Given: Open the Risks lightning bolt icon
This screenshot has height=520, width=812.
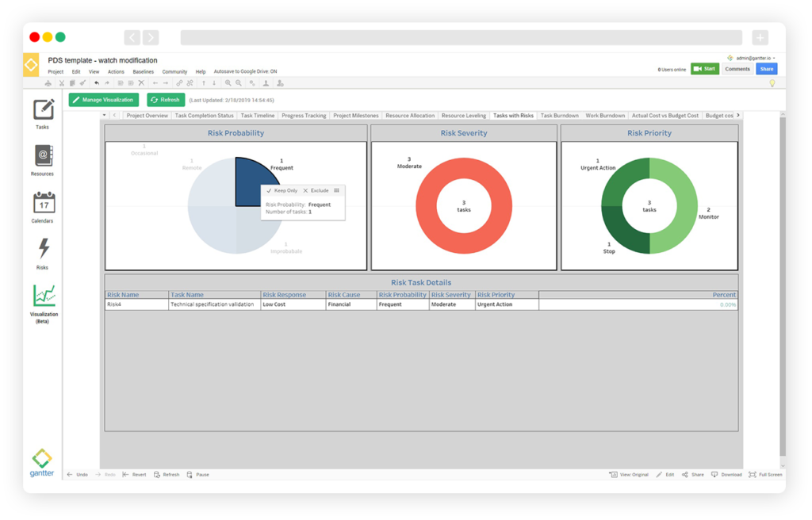Looking at the screenshot, I should coord(43,250).
